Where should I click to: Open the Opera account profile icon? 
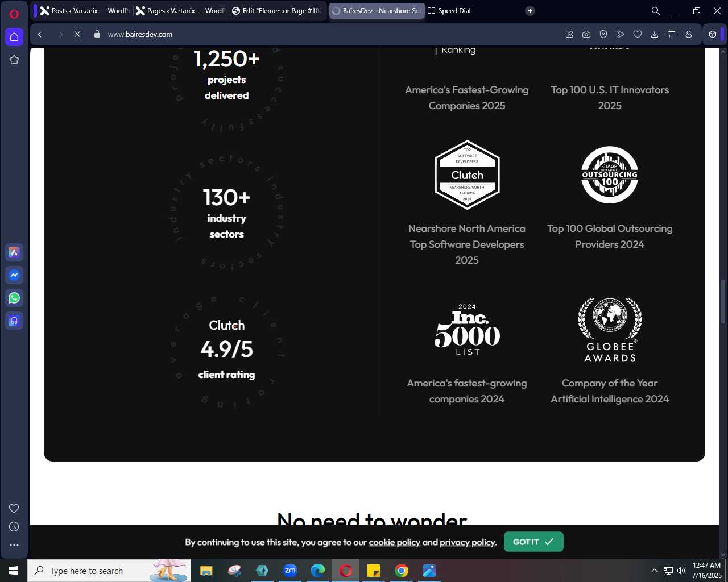689,34
